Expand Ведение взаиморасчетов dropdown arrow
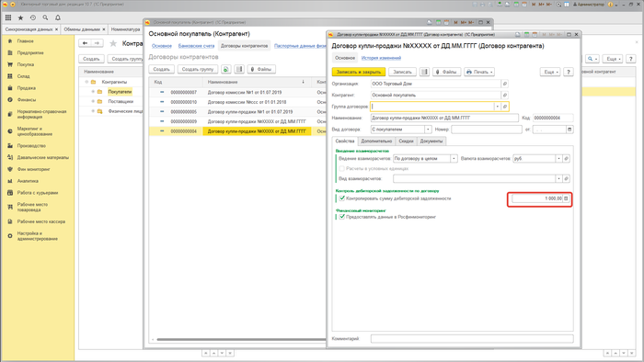The height and width of the screenshot is (362, 644). click(x=454, y=159)
